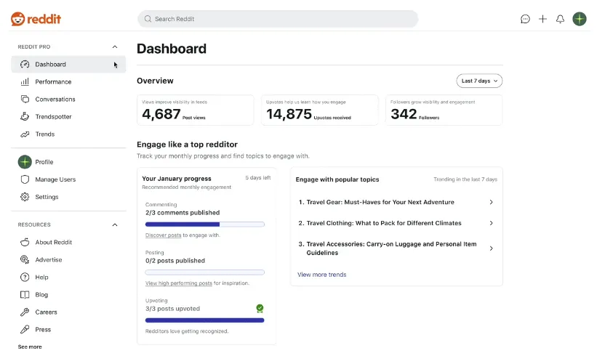Viewport: 597px width, 364px height.
Task: Expand Travel Accessories topic chevron
Action: [x=491, y=248]
